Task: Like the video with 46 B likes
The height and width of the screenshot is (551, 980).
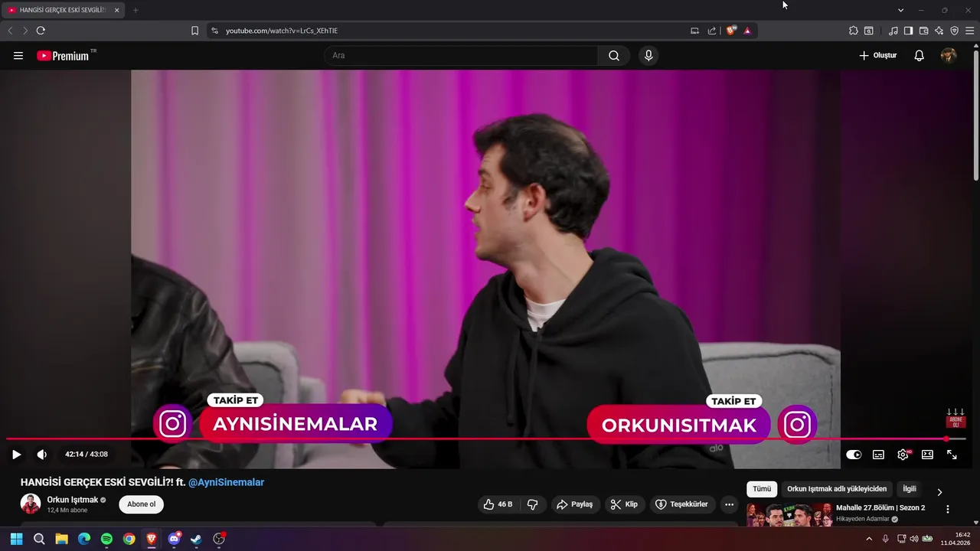Action: pos(498,504)
